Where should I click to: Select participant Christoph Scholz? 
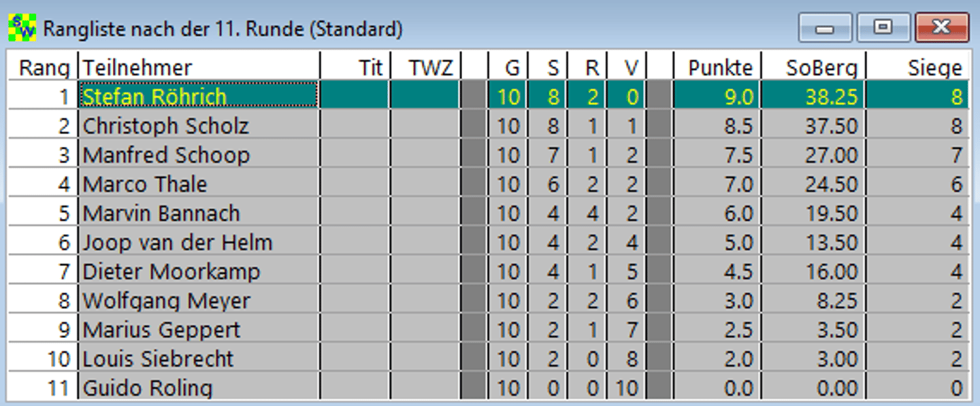pyautogui.click(x=165, y=126)
